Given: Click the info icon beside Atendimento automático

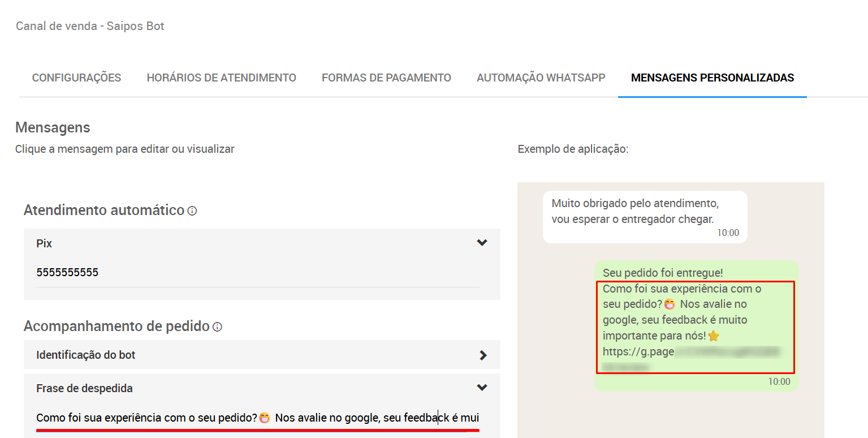Looking at the screenshot, I should point(192,211).
